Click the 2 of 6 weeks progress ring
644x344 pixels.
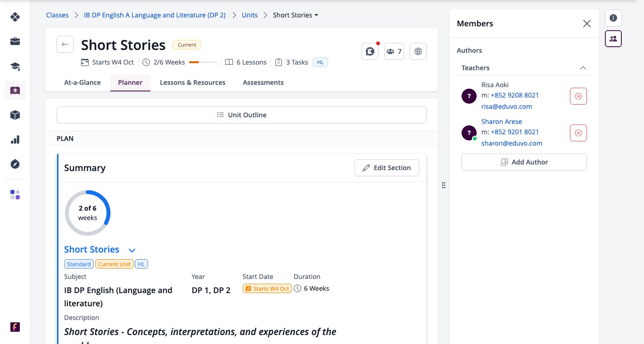(88, 213)
